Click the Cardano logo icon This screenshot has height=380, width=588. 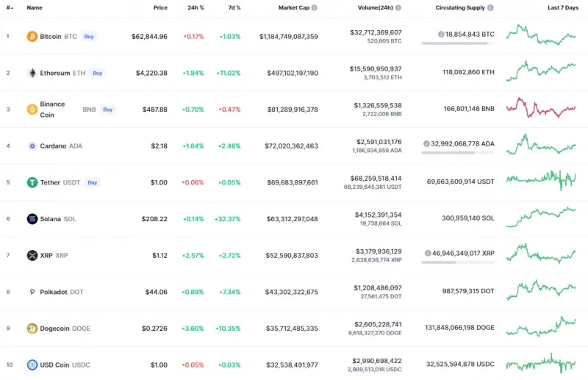[x=32, y=146]
